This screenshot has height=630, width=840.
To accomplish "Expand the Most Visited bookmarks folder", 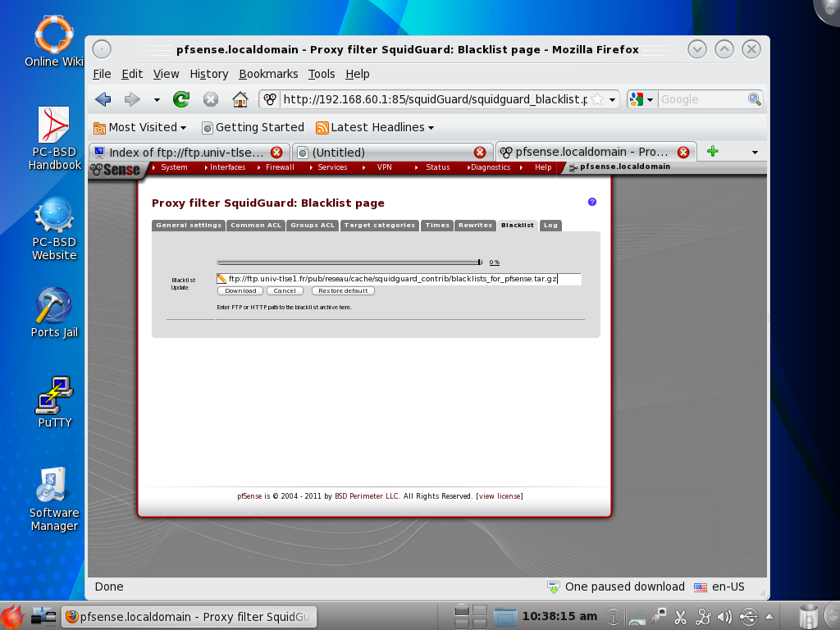I will tap(139, 127).
